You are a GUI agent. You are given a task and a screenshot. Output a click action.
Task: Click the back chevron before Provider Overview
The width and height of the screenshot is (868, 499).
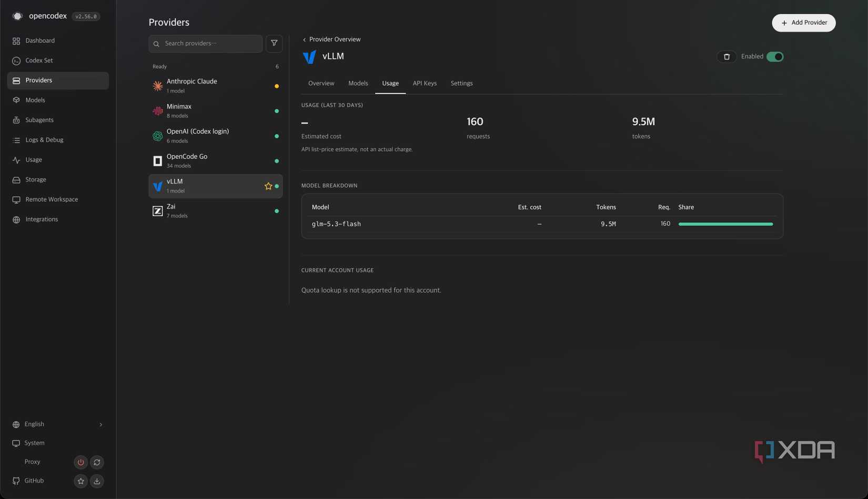(x=304, y=40)
